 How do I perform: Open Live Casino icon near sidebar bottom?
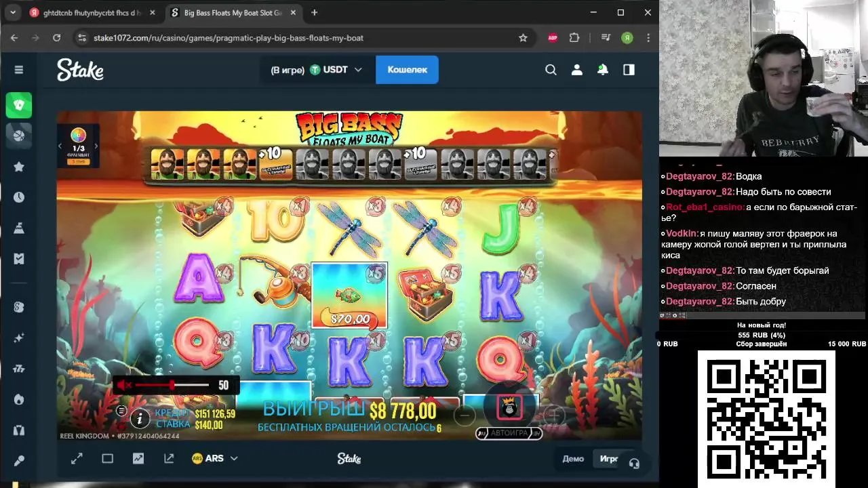(19, 430)
